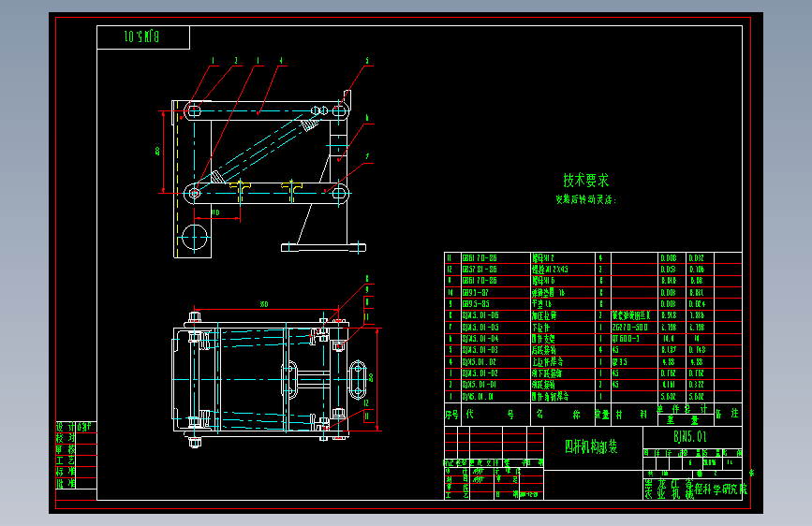Click the '程科学研究院' organization text
The width and height of the screenshot is (812, 526).
coord(721,489)
